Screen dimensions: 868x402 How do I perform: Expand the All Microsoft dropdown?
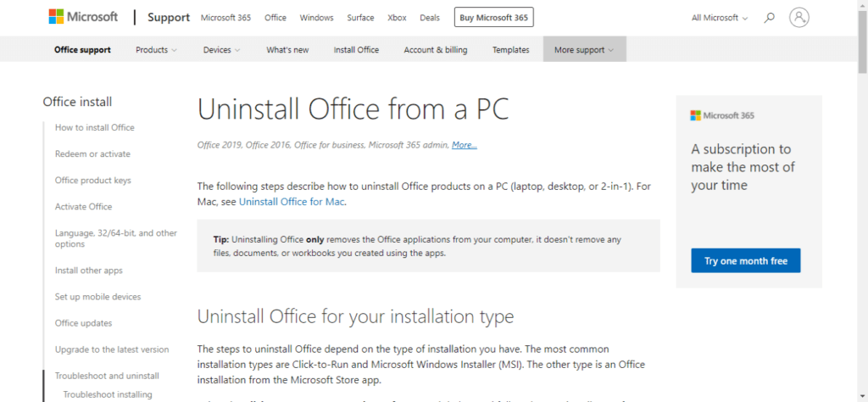click(x=720, y=18)
